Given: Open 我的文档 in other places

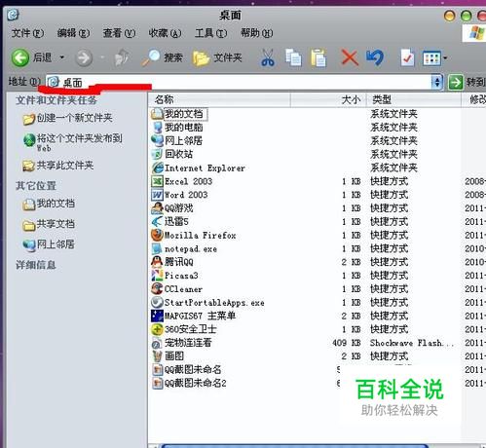Looking at the screenshot, I should [x=49, y=204].
